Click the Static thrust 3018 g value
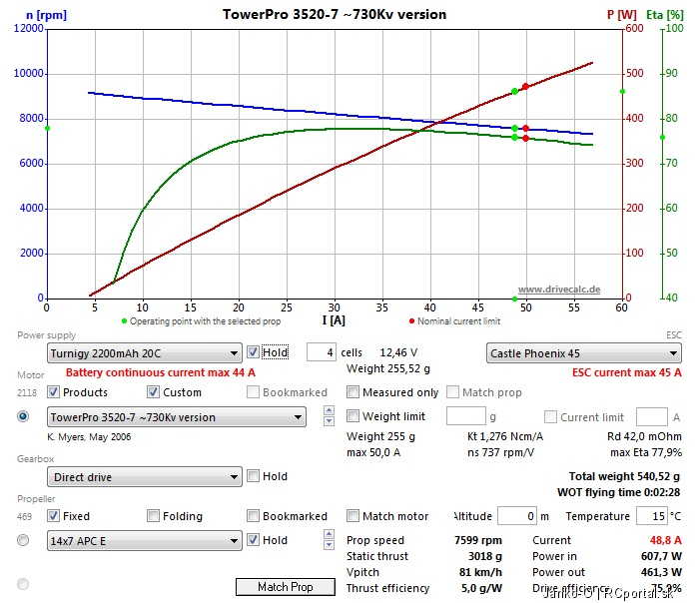The image size is (700, 603). (485, 556)
